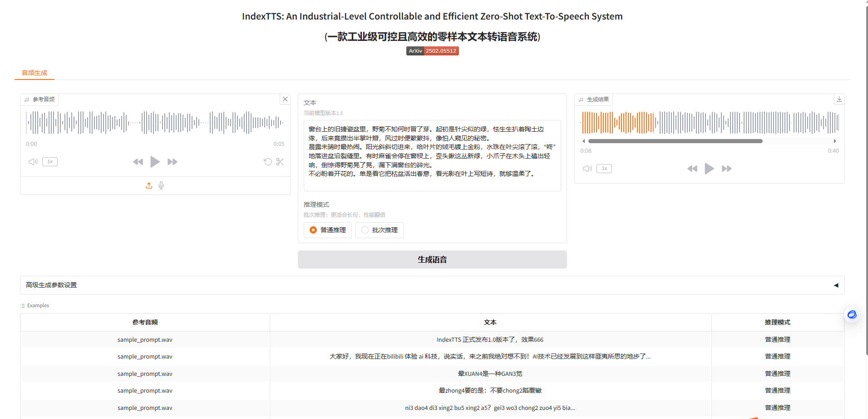Viewport: 868px width, 419px height.
Task: Mute the reference audio volume icon
Action: [33, 162]
